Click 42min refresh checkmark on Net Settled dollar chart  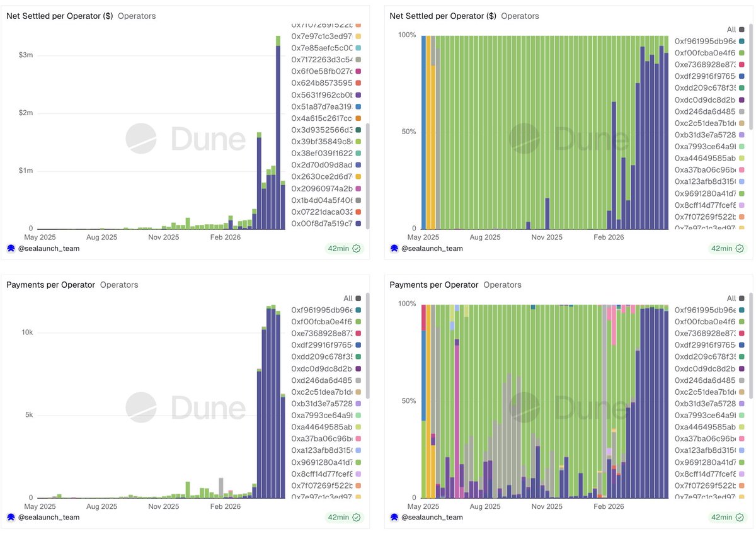pyautogui.click(x=357, y=248)
